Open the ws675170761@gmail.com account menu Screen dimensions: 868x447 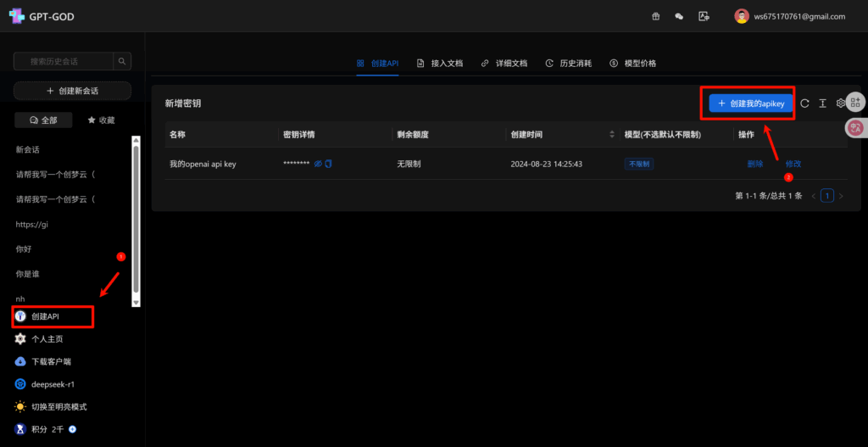[789, 16]
